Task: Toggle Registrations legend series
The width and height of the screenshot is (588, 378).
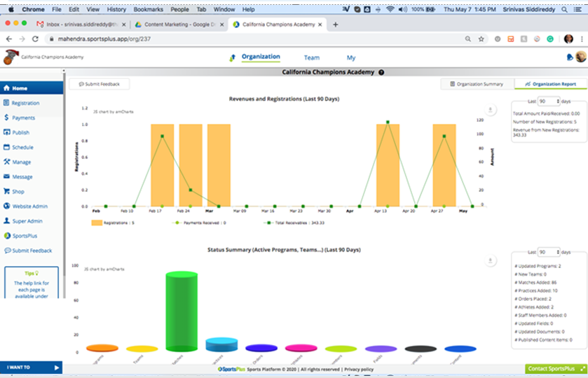Action: (x=113, y=223)
